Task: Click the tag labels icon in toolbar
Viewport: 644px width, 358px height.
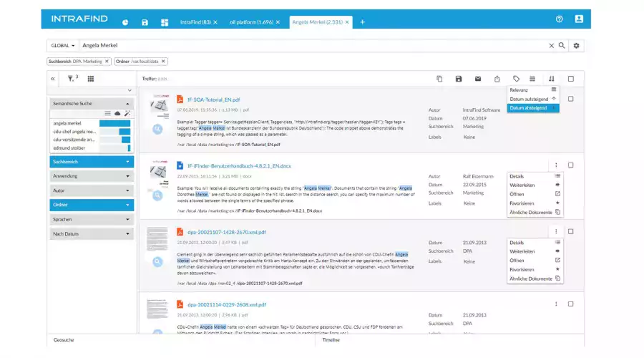Action: pyautogui.click(x=517, y=79)
